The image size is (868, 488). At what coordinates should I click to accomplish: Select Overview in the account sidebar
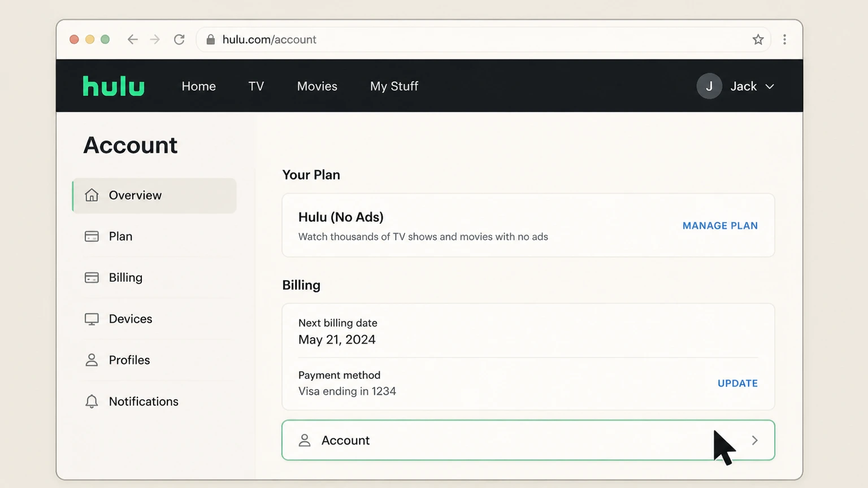point(154,195)
